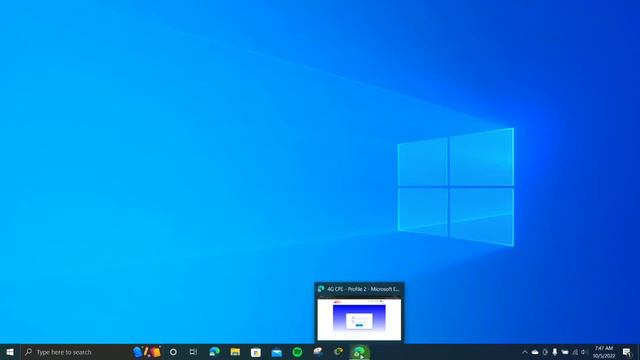640x360 pixels.
Task: Open the clock showing 7:47 AM
Action: click(x=604, y=352)
